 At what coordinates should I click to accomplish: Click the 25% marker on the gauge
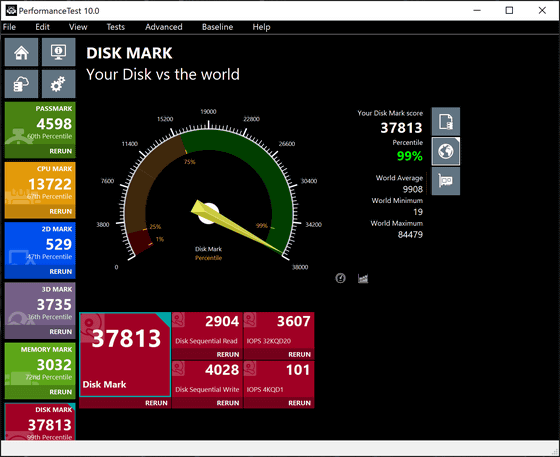point(155,226)
